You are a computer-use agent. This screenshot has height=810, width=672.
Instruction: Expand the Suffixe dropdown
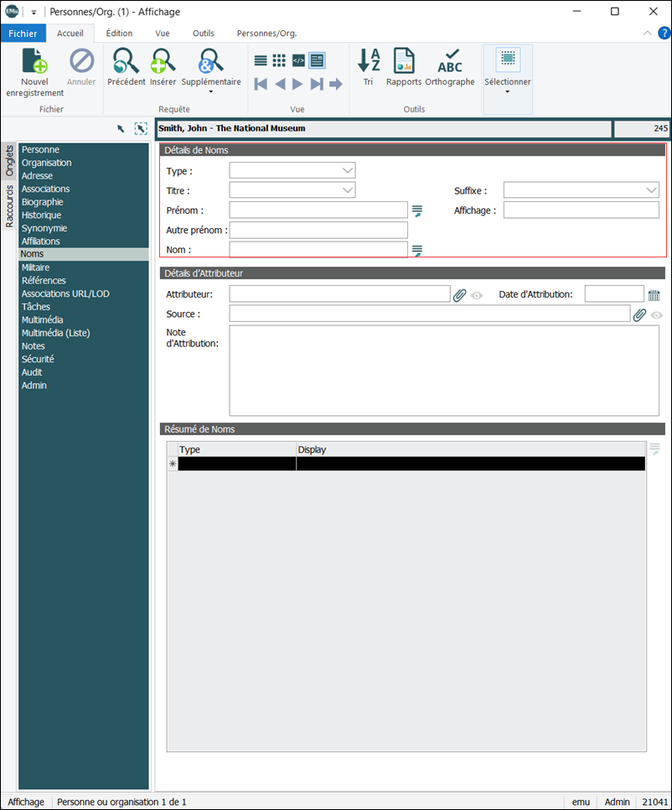tap(651, 190)
